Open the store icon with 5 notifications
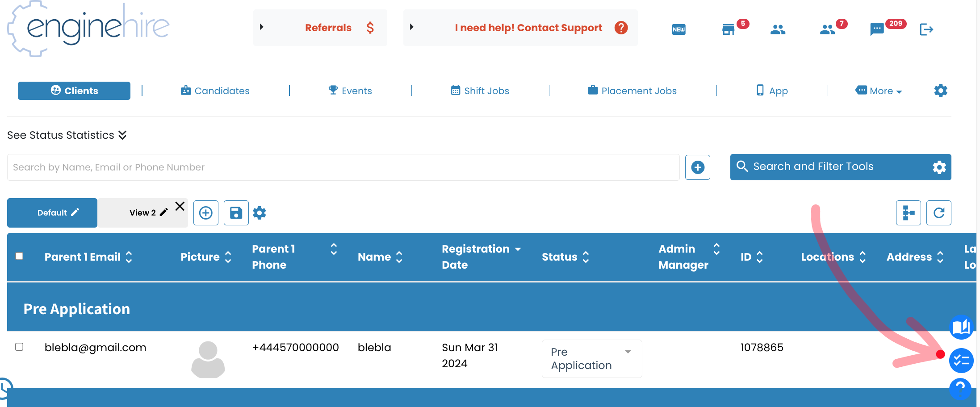 tap(729, 29)
